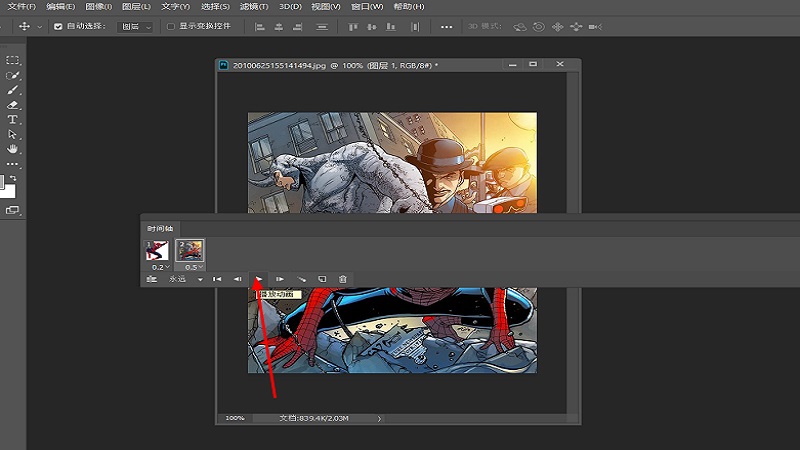The height and width of the screenshot is (450, 800).
Task: Select animation frame 1 thumbnail
Action: (157, 251)
